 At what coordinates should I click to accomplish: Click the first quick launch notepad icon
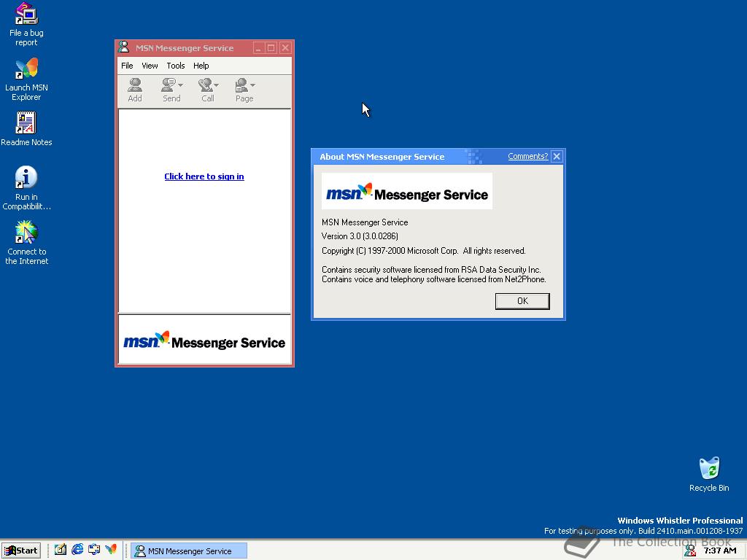60,550
